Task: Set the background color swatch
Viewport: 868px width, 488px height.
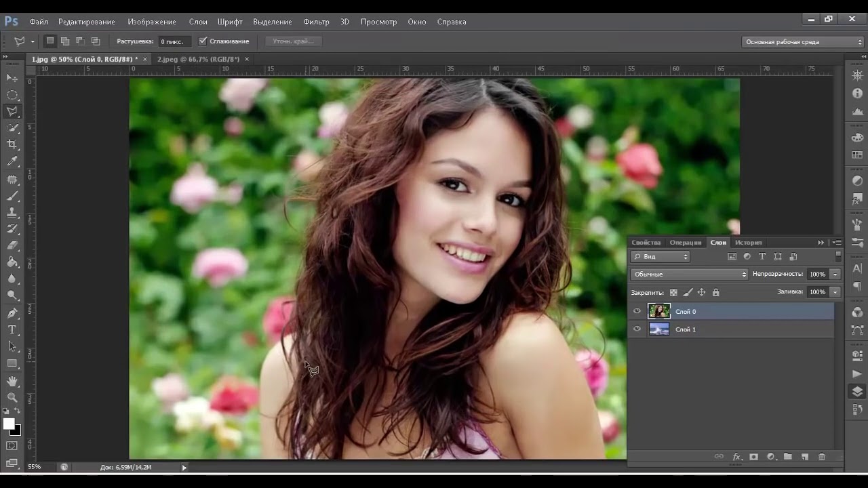Action: coord(18,431)
